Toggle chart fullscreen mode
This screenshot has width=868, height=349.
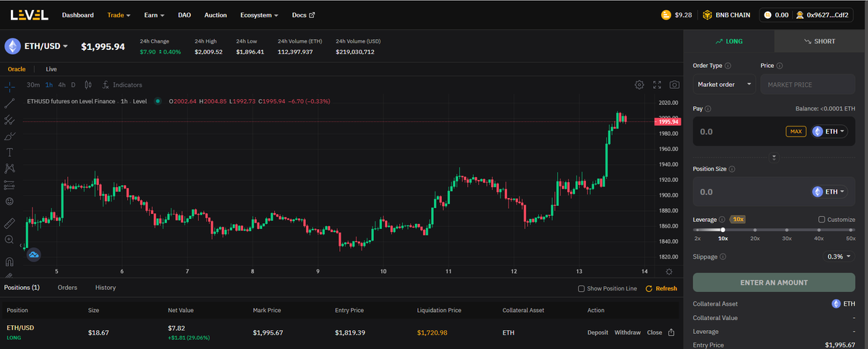(658, 85)
